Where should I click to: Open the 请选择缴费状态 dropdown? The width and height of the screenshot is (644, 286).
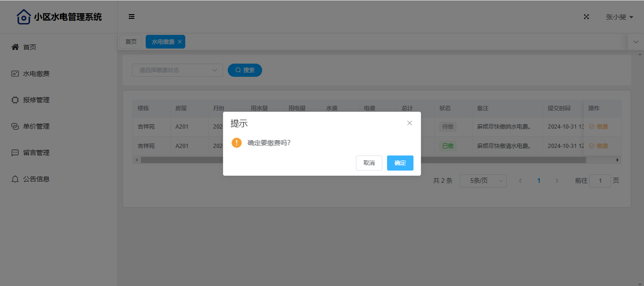pyautogui.click(x=177, y=70)
